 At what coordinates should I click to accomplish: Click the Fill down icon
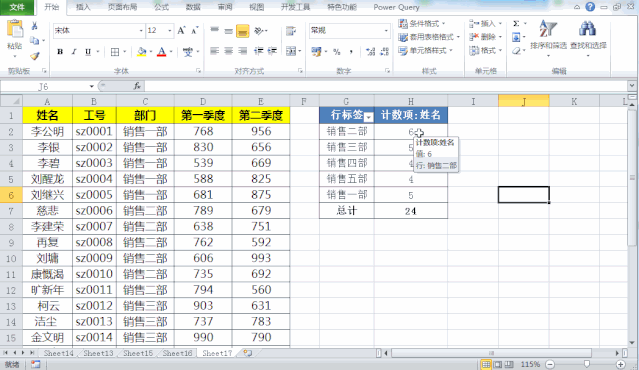516,37
